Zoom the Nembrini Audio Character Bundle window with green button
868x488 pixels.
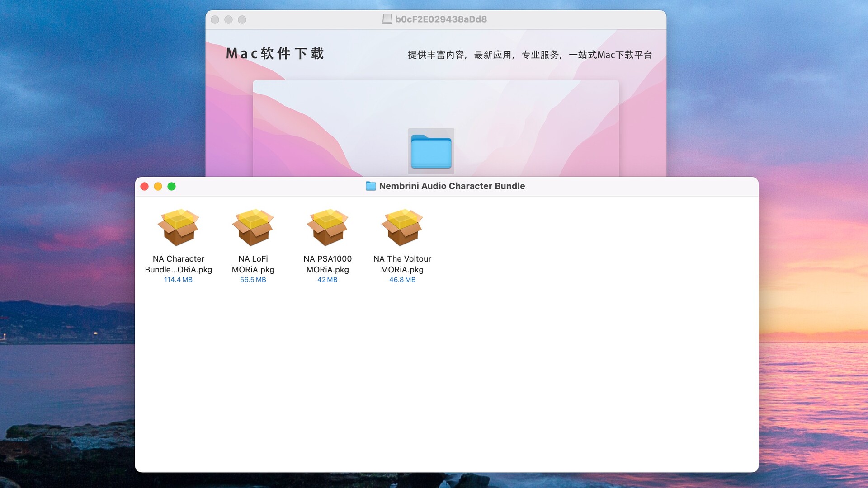(171, 186)
